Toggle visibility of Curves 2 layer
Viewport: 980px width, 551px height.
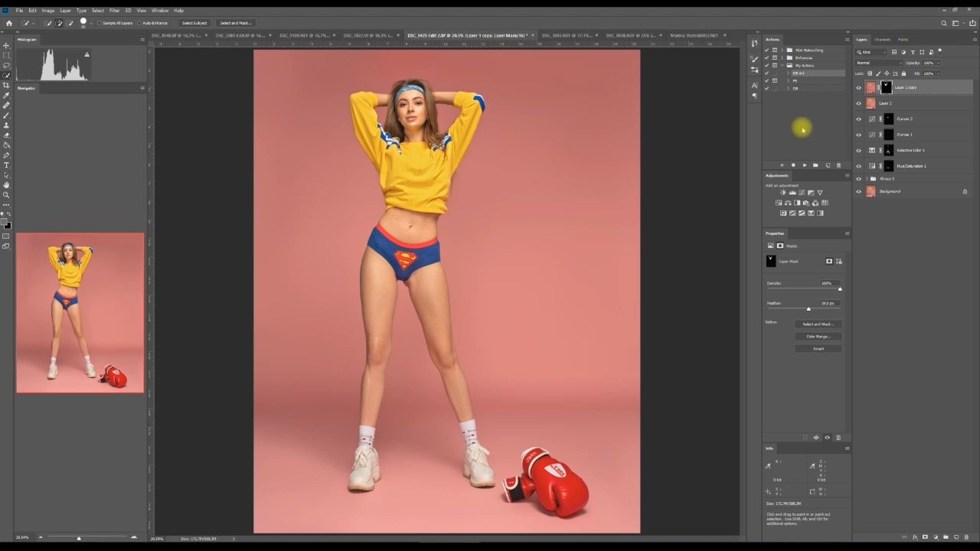(x=858, y=119)
